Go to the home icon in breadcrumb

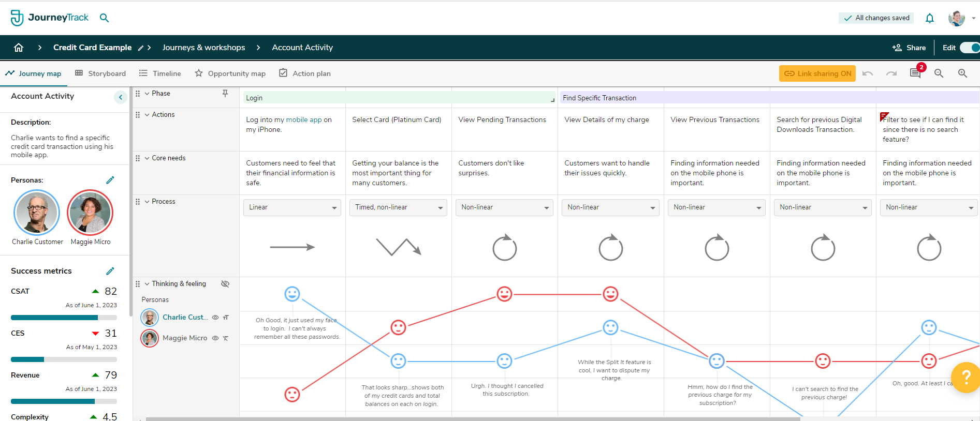(19, 48)
